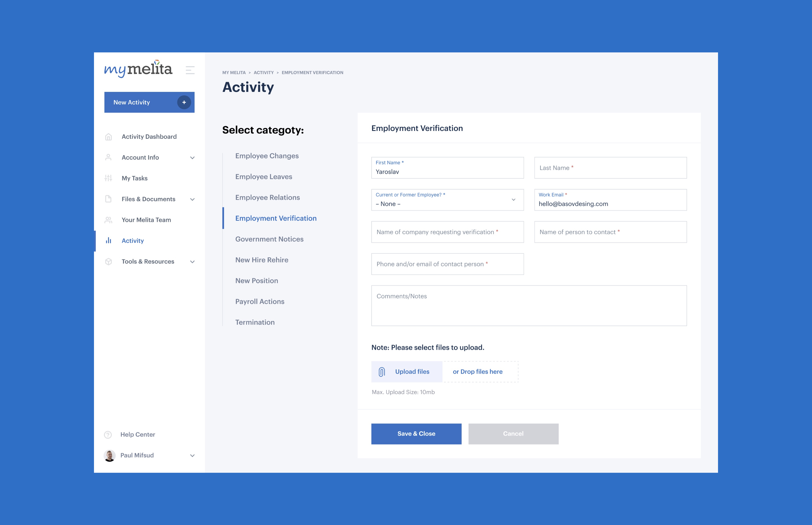
Task: Click the Activity Dashboard home icon
Action: [108, 137]
